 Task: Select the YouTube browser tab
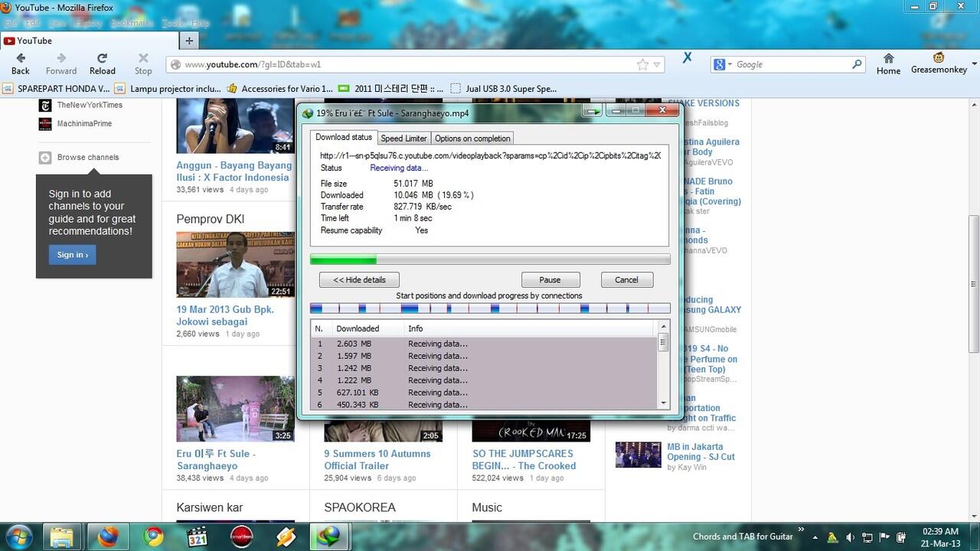click(x=89, y=41)
